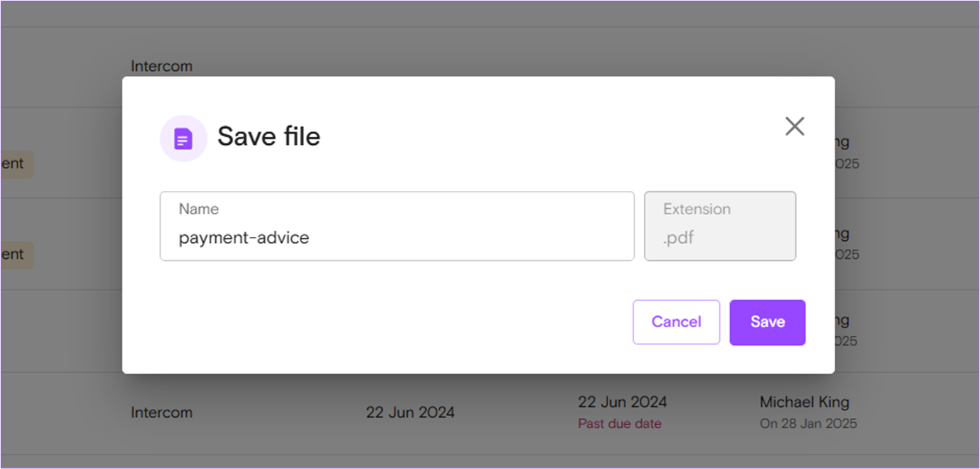Select Intercom in the topmost background row

(161, 66)
